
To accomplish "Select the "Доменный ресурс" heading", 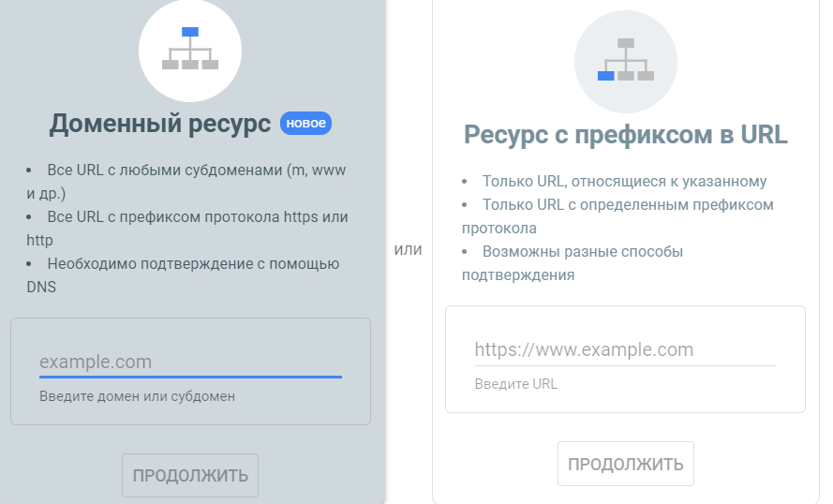I will [160, 124].
